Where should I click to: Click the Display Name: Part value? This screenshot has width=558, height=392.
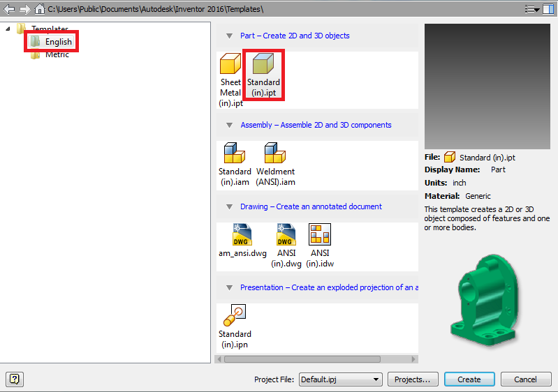pyautogui.click(x=498, y=169)
